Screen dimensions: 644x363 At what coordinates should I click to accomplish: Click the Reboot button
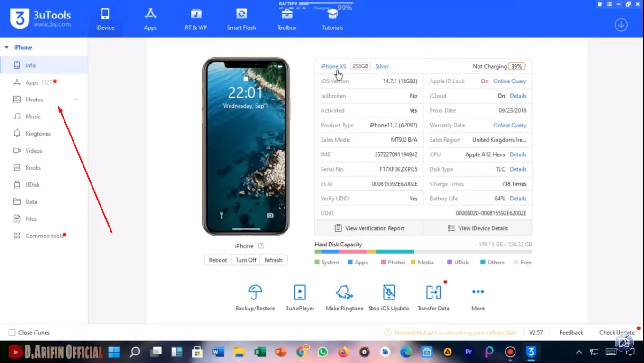218,260
